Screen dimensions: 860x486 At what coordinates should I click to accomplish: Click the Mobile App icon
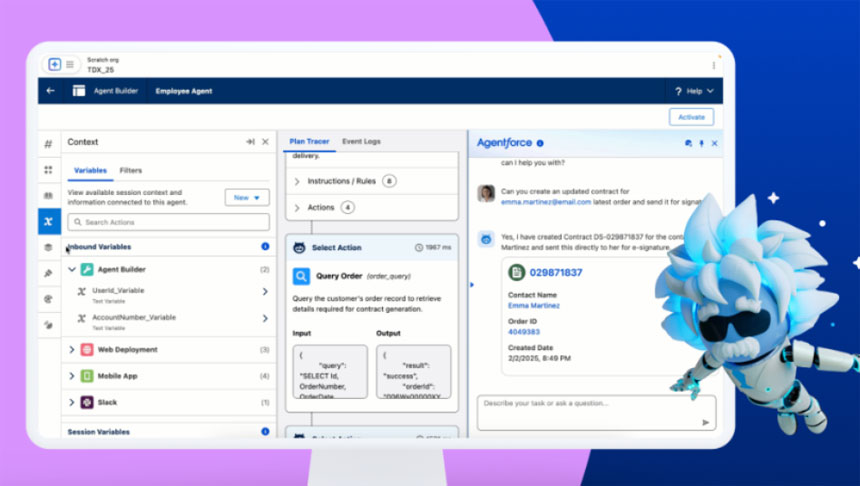point(87,376)
